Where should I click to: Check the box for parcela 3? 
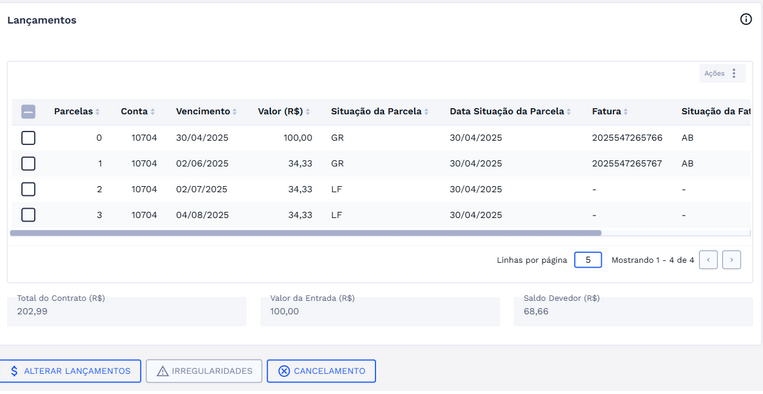tap(28, 215)
